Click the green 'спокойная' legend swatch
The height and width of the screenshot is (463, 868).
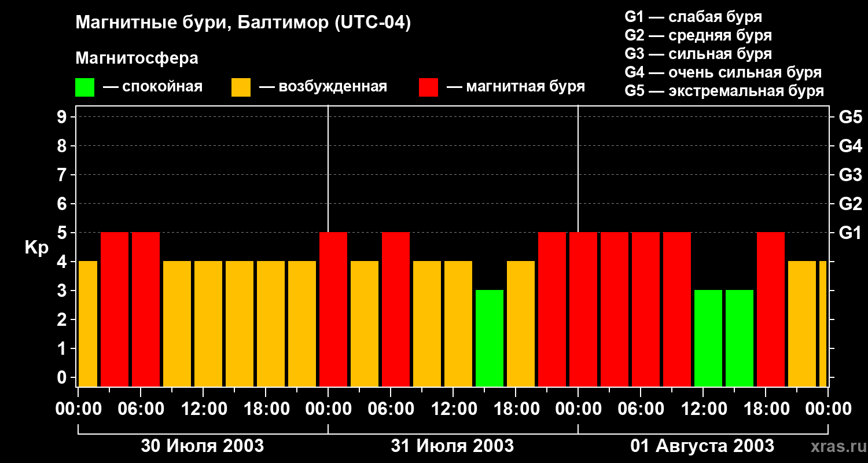(x=84, y=87)
